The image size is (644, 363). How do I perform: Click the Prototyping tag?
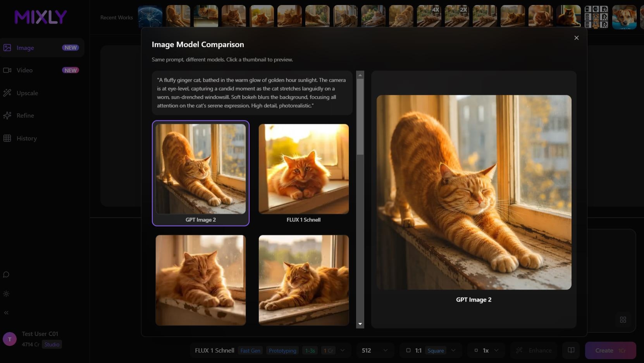point(282,351)
